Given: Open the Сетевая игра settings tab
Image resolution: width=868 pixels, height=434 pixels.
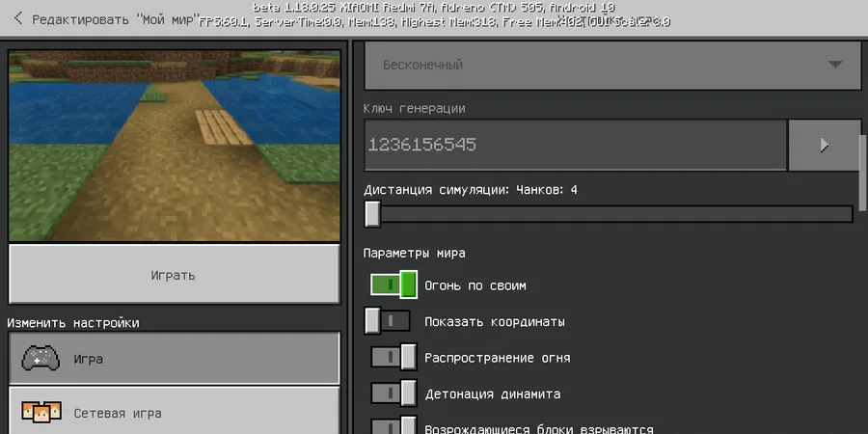Looking at the screenshot, I should [174, 411].
